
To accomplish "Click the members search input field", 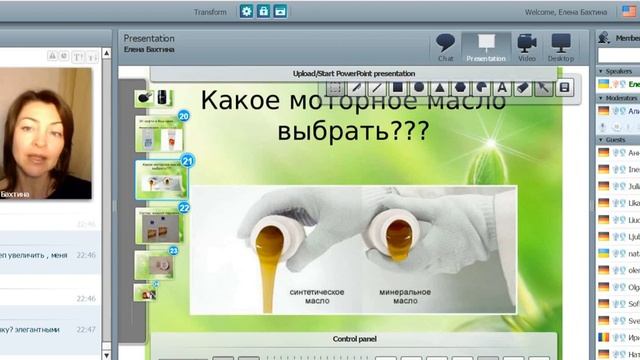I will click(x=619, y=55).
